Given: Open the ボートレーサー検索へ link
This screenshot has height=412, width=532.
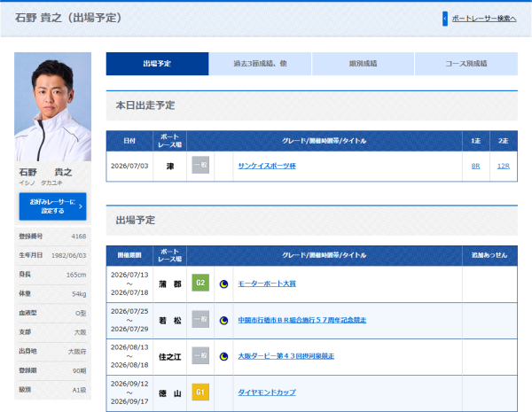Looking at the screenshot, I should [484, 19].
